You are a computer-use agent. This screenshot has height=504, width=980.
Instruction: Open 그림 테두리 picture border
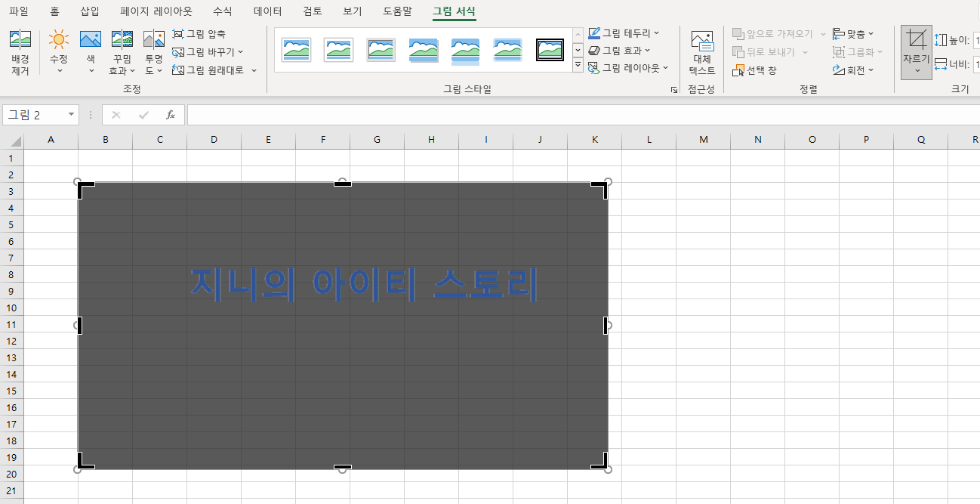point(624,33)
